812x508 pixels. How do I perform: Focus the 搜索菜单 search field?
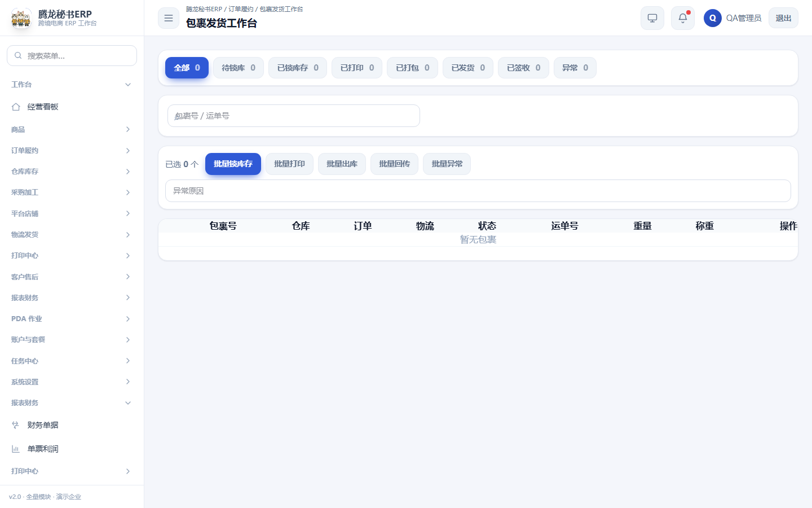tap(72, 55)
